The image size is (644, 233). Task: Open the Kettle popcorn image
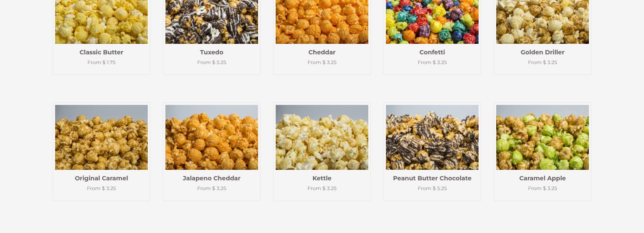322,137
